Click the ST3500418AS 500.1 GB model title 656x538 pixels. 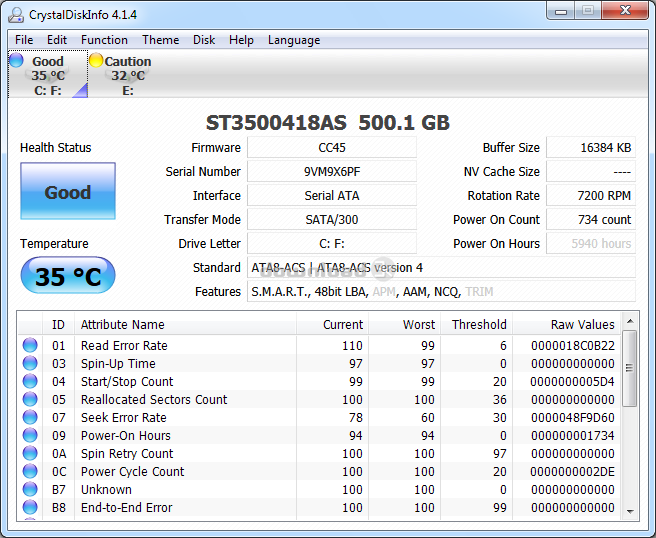328,123
